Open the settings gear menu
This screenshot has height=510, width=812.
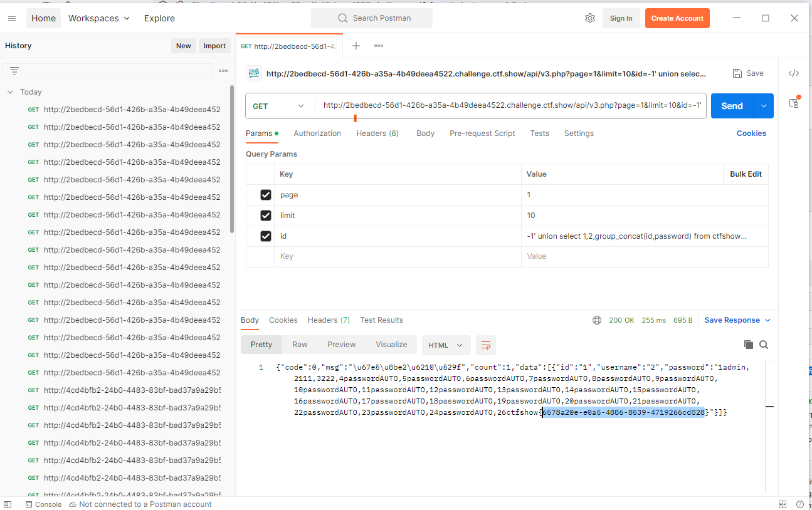(x=590, y=18)
